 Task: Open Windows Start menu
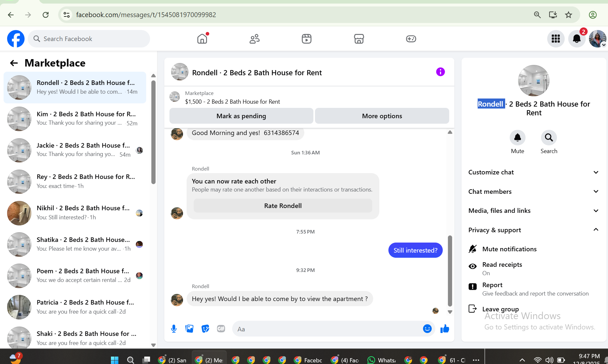pyautogui.click(x=114, y=360)
